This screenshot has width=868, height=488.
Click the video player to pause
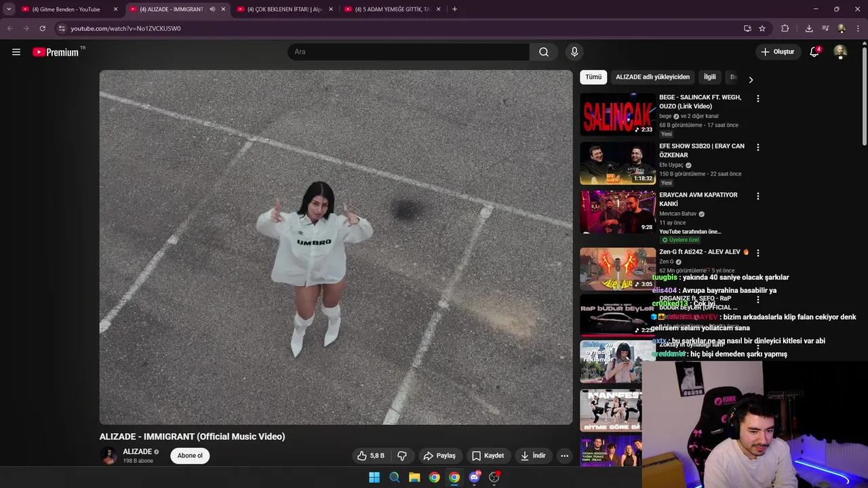point(336,247)
